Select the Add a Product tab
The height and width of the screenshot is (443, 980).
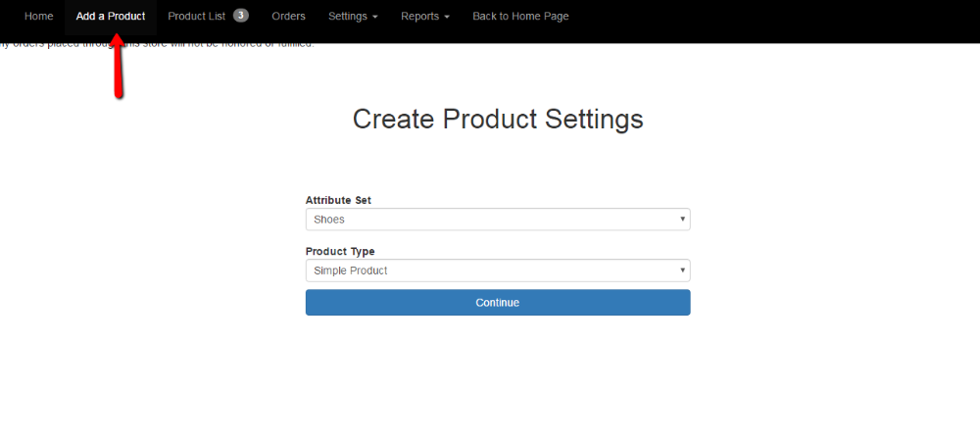[111, 17]
